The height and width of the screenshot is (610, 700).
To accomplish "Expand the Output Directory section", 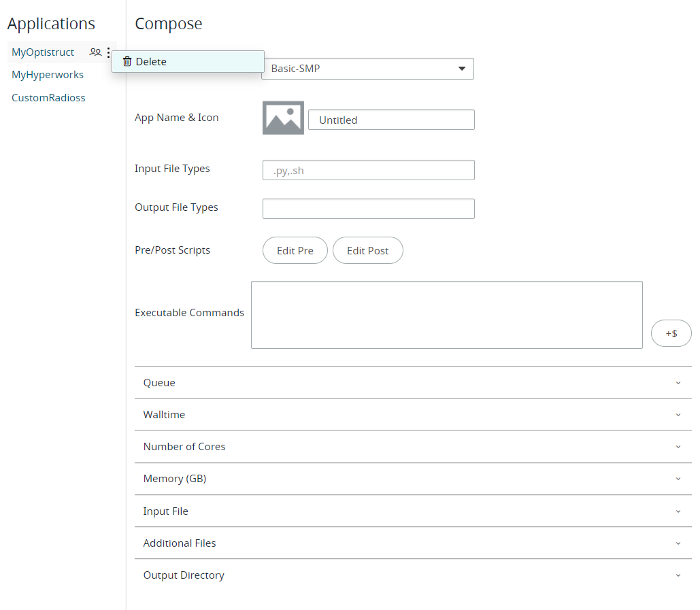I will tap(413, 575).
